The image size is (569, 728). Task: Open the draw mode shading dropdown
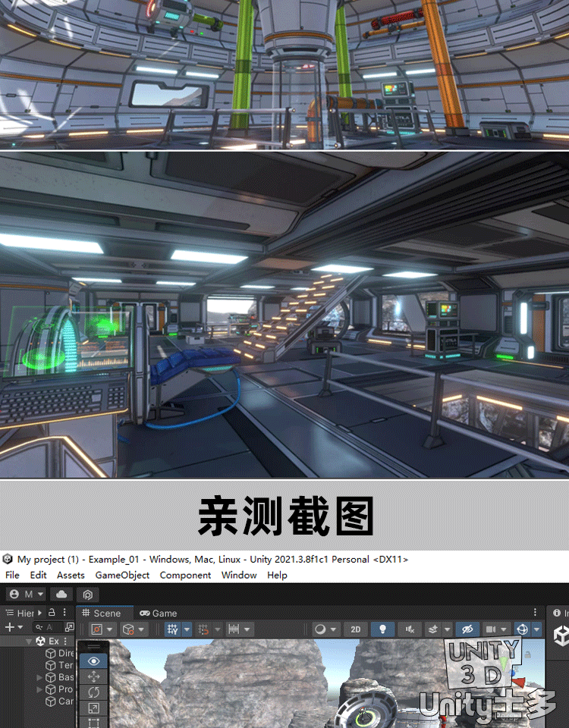point(325,629)
